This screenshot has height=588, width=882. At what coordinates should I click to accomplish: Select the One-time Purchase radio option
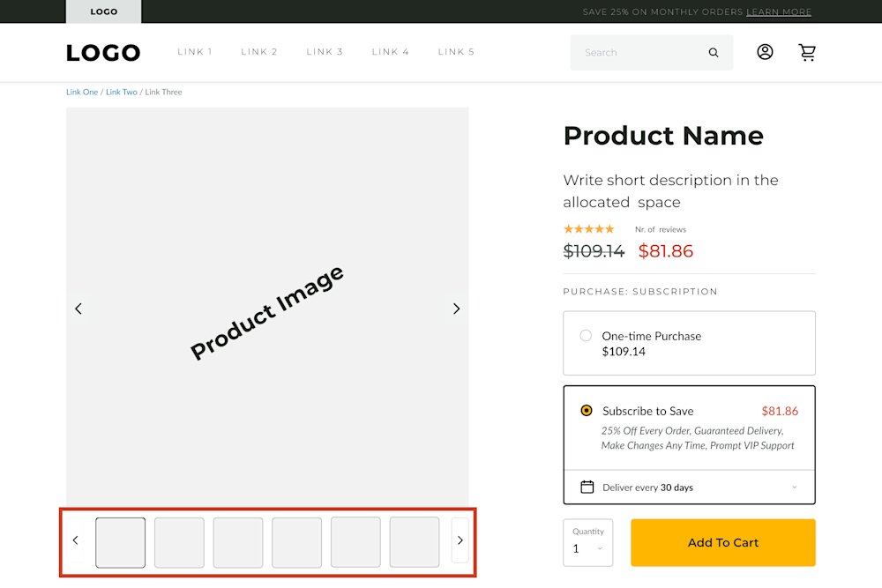coord(586,336)
